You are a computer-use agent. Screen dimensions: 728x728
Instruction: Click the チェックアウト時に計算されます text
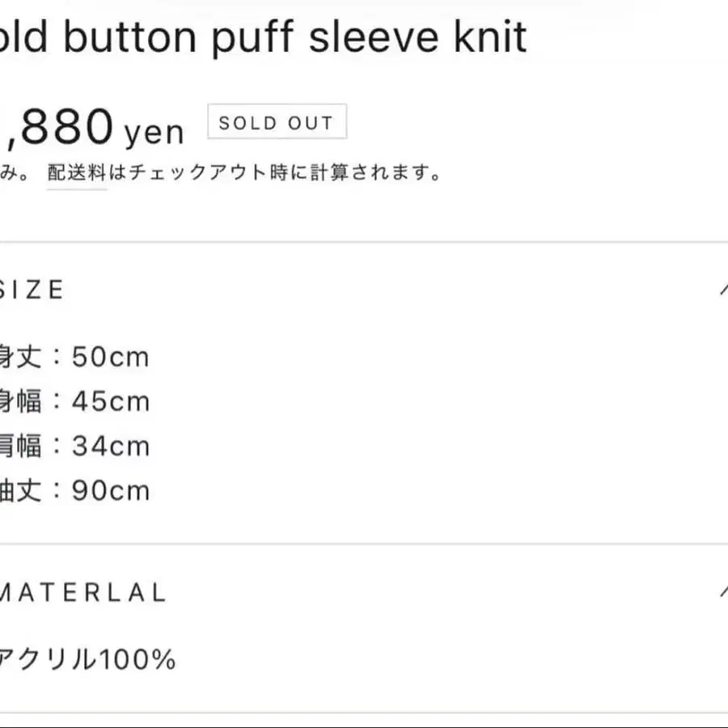pos(275,173)
